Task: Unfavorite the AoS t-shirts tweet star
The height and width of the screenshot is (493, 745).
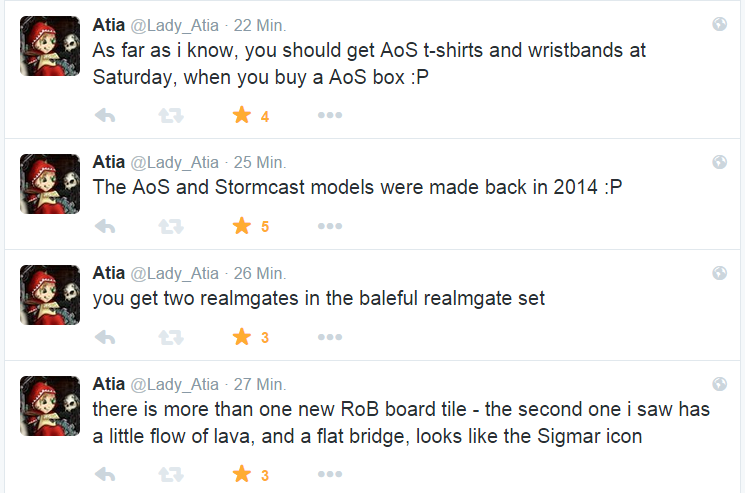Action: (241, 116)
